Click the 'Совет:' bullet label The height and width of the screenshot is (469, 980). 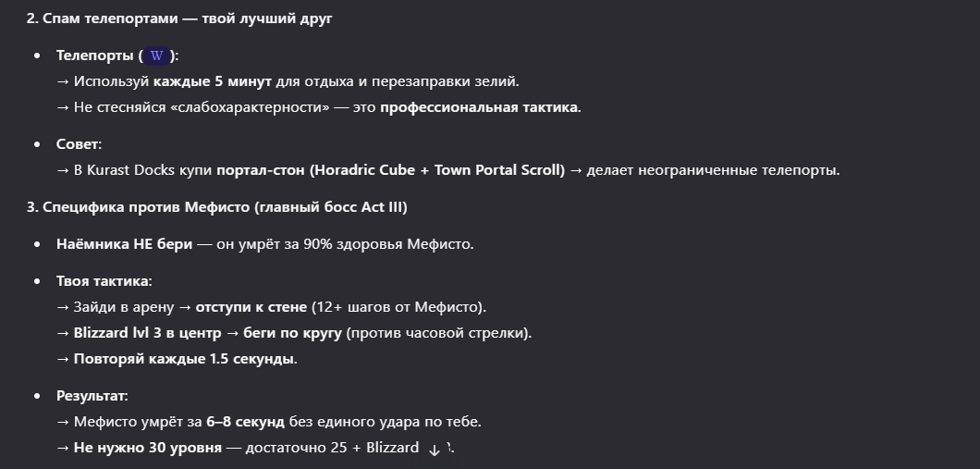click(x=79, y=144)
